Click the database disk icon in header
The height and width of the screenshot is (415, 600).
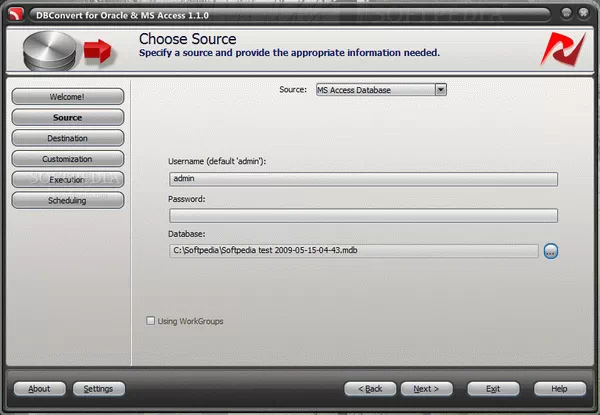click(50, 51)
